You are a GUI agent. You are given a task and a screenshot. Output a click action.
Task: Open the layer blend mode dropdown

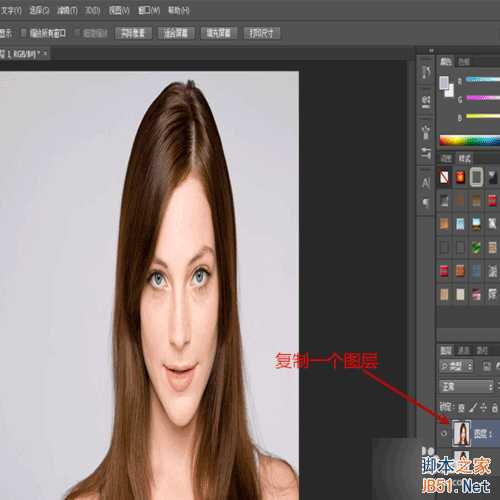[466, 387]
